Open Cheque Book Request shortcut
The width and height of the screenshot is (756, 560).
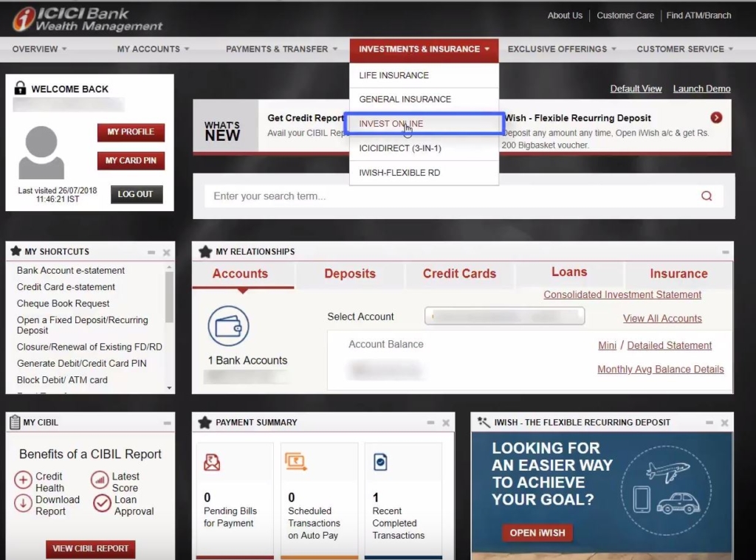pyautogui.click(x=63, y=304)
